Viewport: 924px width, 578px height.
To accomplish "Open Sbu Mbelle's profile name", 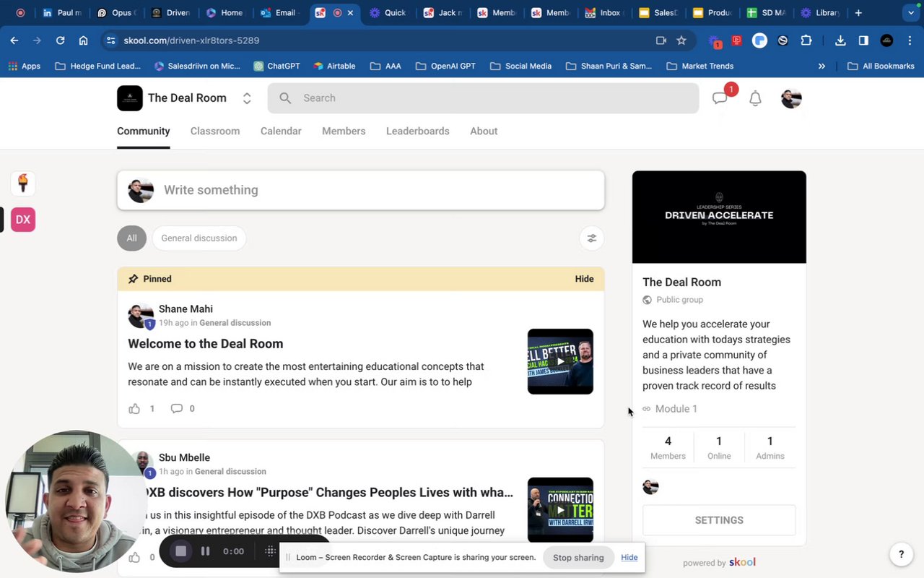I will (184, 457).
